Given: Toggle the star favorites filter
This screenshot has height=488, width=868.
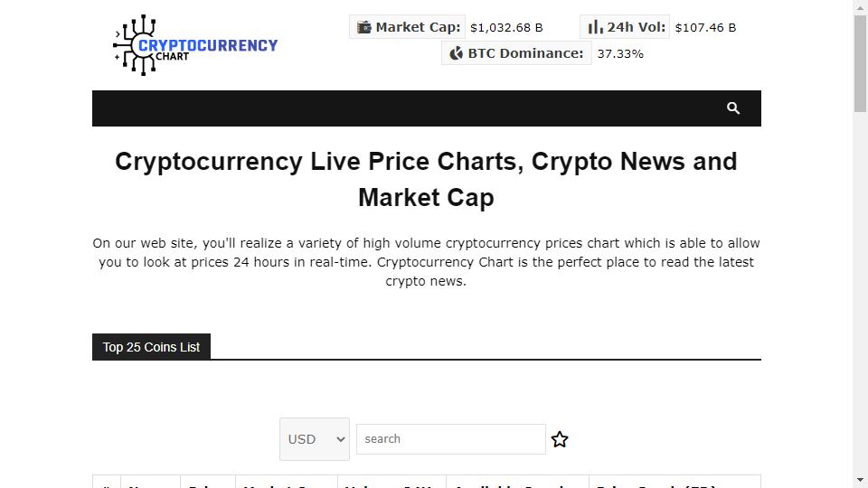Looking at the screenshot, I should click(x=560, y=439).
